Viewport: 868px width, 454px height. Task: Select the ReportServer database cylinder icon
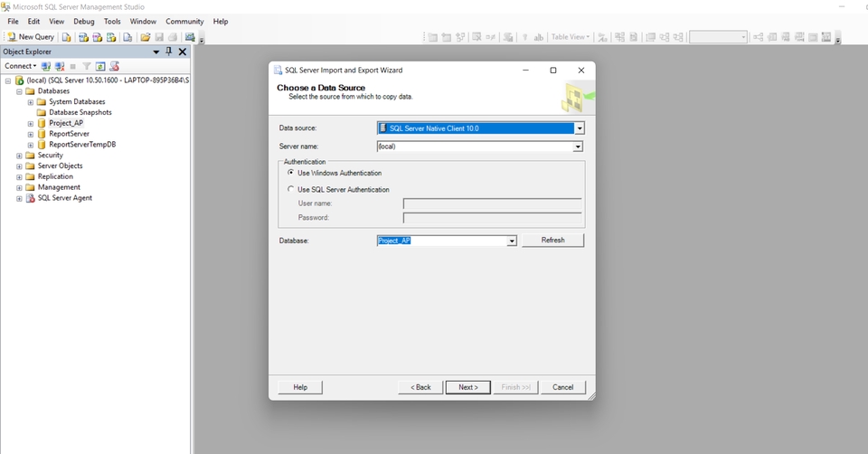pyautogui.click(x=42, y=134)
